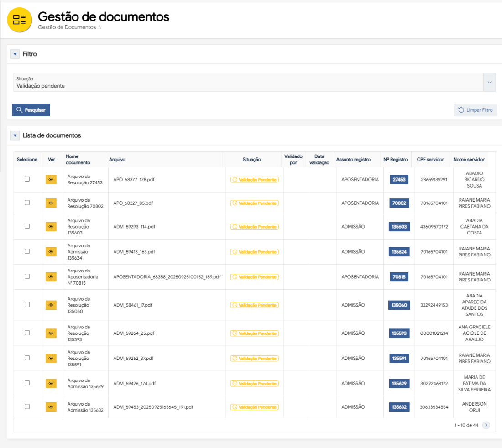View the APOSENTADORIA_68358 file via eye icon
The image size is (502, 448).
tap(51, 277)
